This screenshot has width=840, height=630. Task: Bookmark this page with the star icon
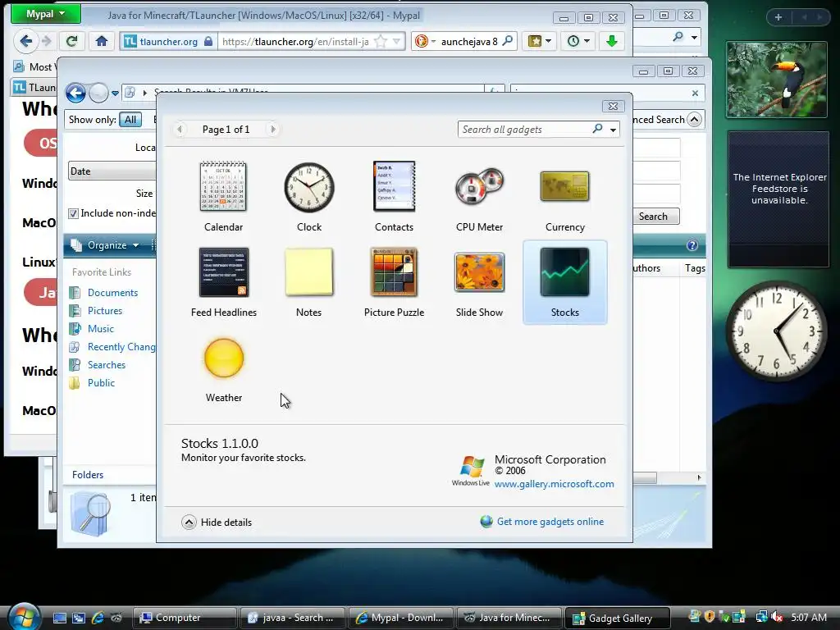[381, 41]
